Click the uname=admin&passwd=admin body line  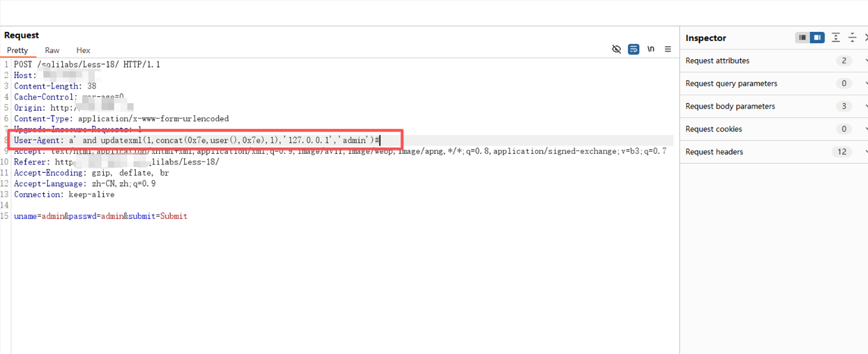[100, 216]
